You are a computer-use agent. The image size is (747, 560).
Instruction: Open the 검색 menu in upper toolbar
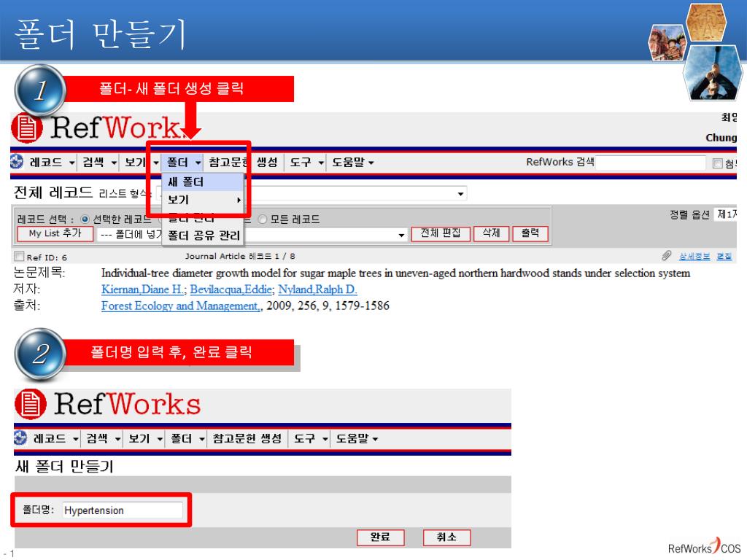[99, 162]
